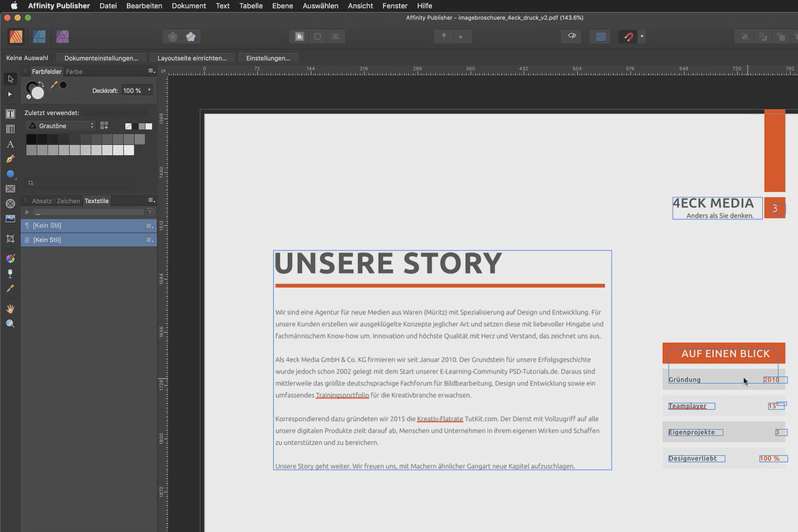
Task: Select the blue Ellipse shape tool
Action: [10, 174]
